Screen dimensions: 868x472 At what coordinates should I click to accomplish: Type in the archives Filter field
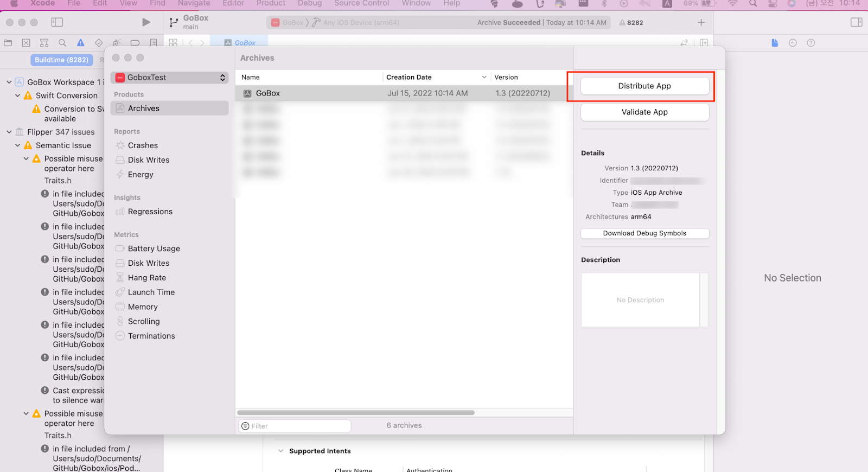[x=295, y=426]
